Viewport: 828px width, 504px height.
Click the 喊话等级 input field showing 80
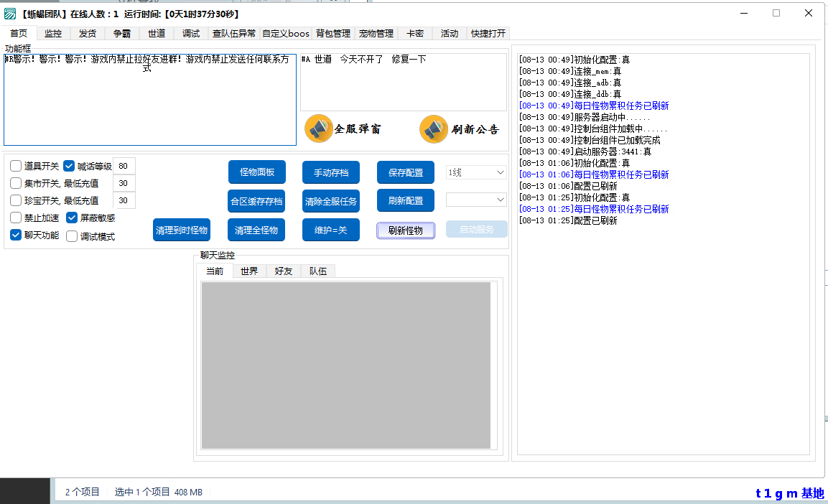coord(124,166)
